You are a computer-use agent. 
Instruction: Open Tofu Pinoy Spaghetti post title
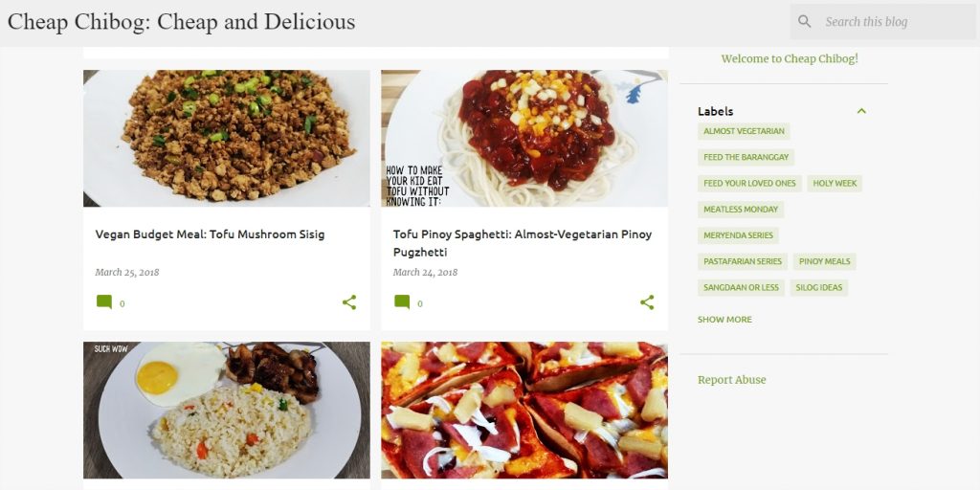point(523,243)
